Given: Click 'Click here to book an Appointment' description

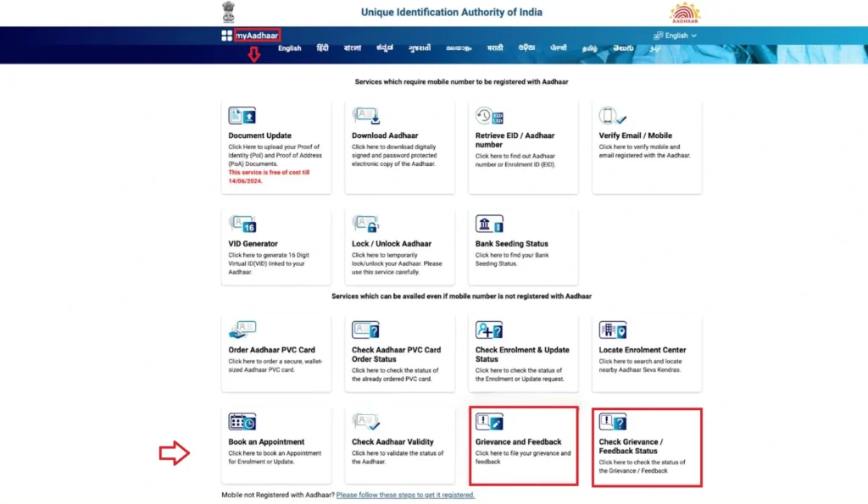Looking at the screenshot, I should (x=275, y=457).
